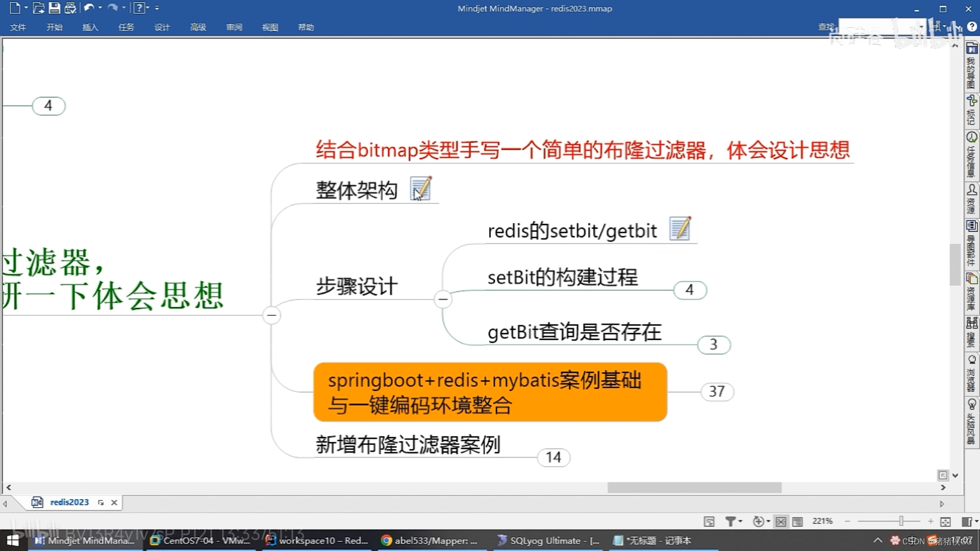
Task: Click the Print icon in the quick toolbar
Action: tap(70, 8)
